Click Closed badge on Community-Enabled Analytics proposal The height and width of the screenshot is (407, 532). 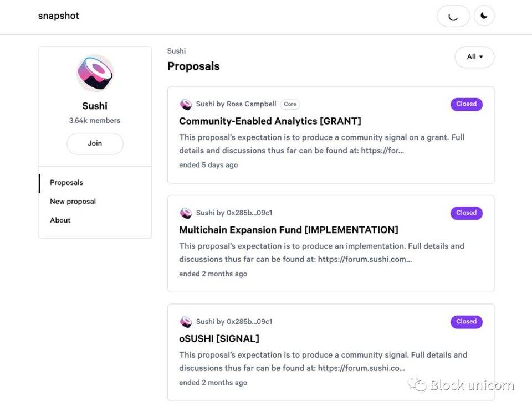[467, 104]
